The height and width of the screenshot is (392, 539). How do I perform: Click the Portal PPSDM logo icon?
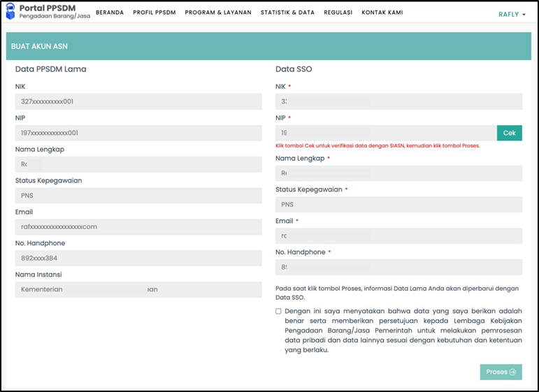point(10,13)
